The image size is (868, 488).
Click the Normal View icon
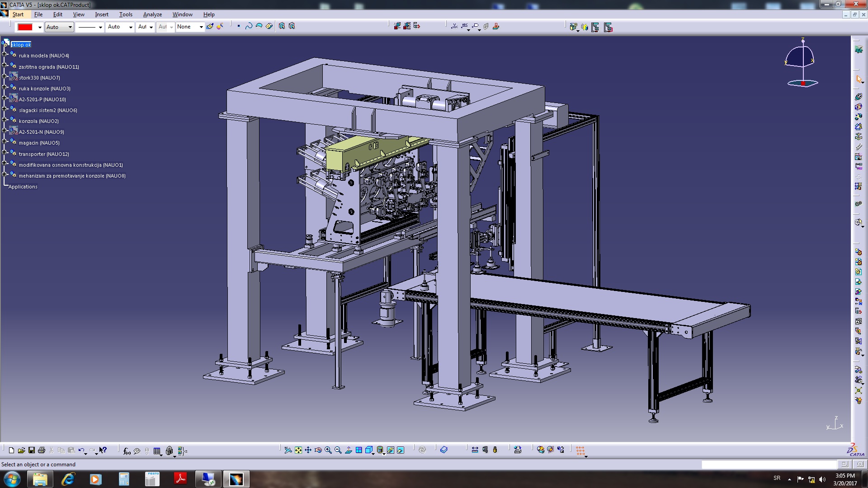pyautogui.click(x=349, y=450)
